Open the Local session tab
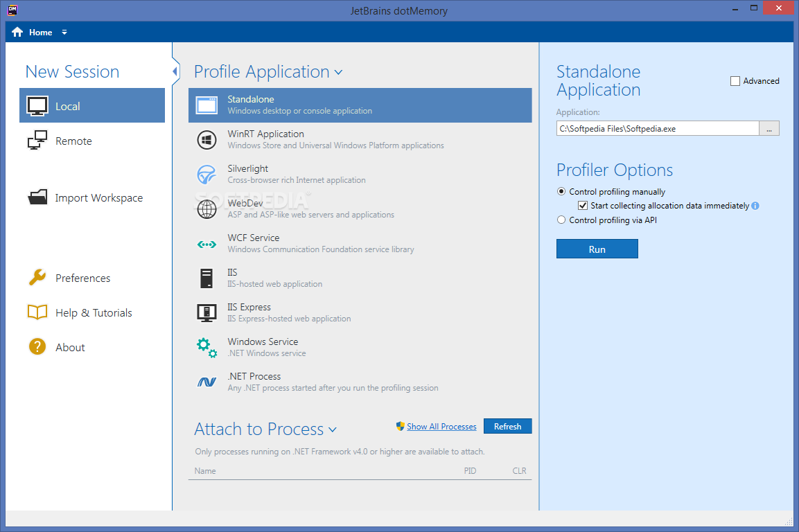The height and width of the screenshot is (532, 799). [92, 105]
